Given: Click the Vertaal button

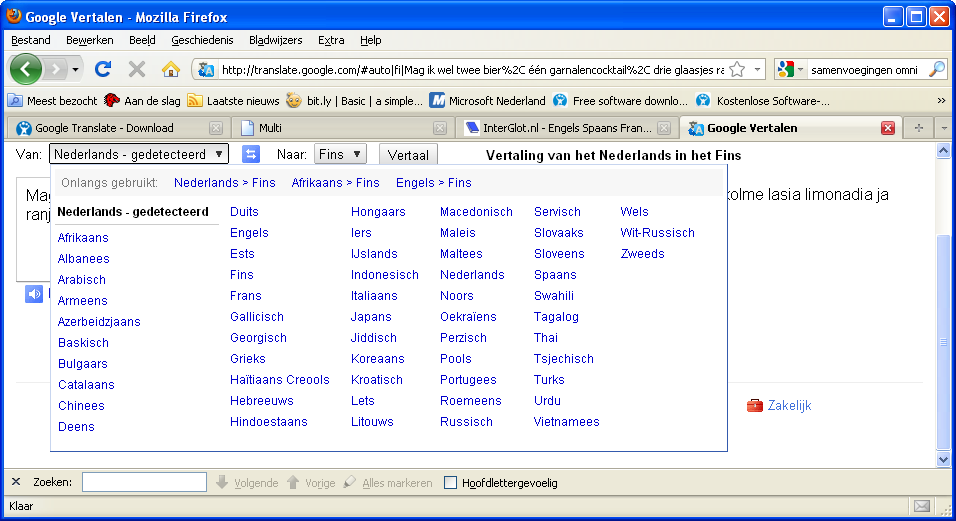Looking at the screenshot, I should (408, 155).
